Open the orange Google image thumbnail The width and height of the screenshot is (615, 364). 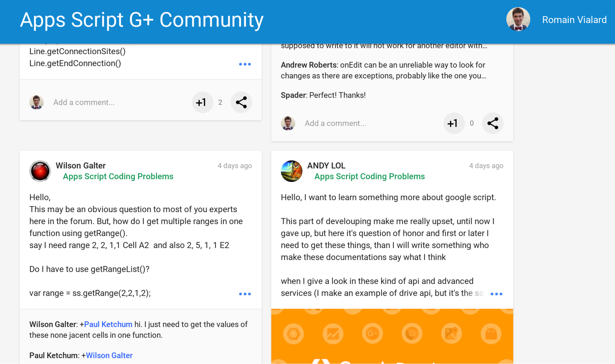(x=392, y=336)
